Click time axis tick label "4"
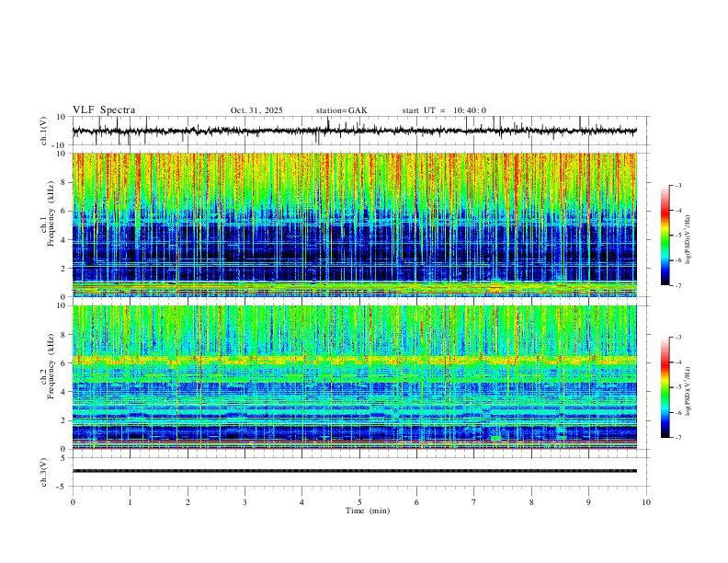The image size is (728, 563). (301, 502)
